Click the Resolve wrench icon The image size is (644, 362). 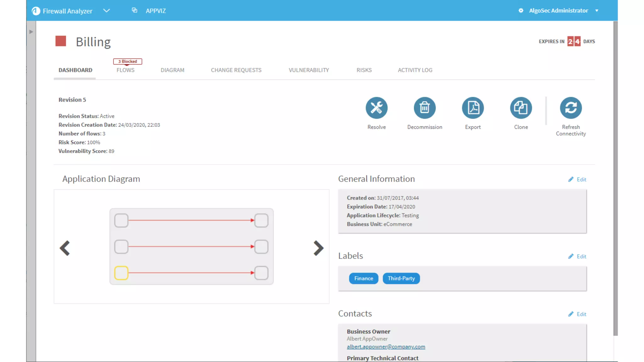376,108
